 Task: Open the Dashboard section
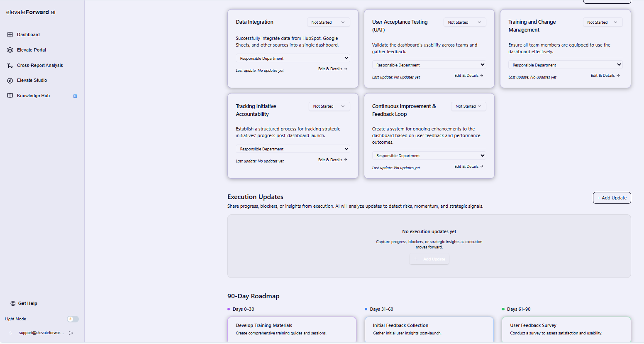tap(29, 34)
